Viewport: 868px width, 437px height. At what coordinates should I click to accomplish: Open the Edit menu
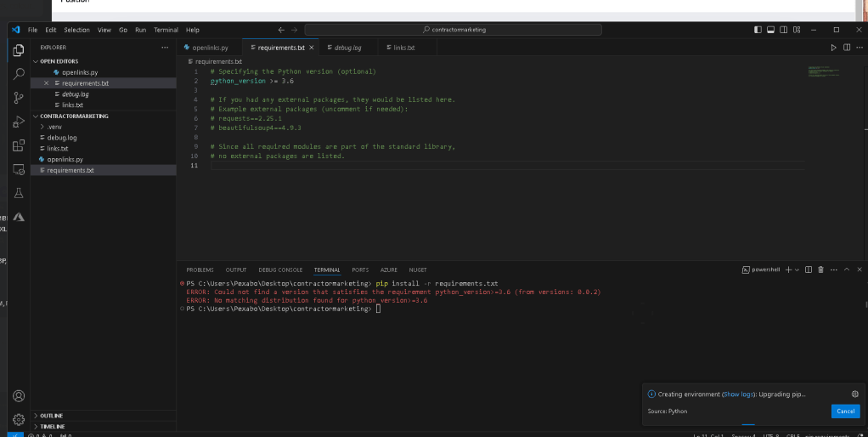coord(51,30)
